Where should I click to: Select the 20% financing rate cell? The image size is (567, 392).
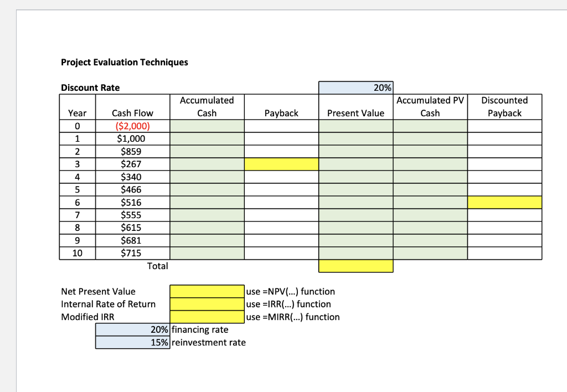point(133,330)
